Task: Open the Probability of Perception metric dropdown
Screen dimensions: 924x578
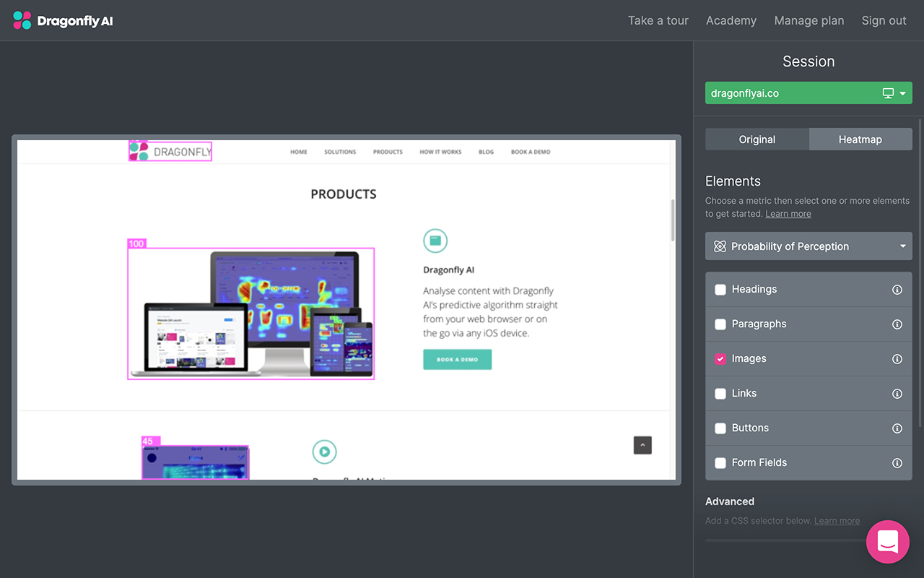Action: [808, 246]
